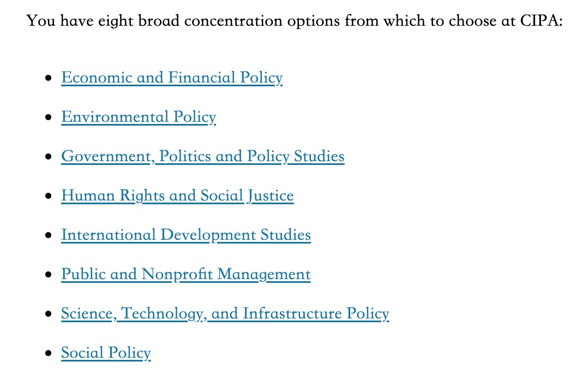Image resolution: width=588 pixels, height=379 pixels.
Task: Click the bullet beside Public and Nonprofit Management
Action: 48,275
